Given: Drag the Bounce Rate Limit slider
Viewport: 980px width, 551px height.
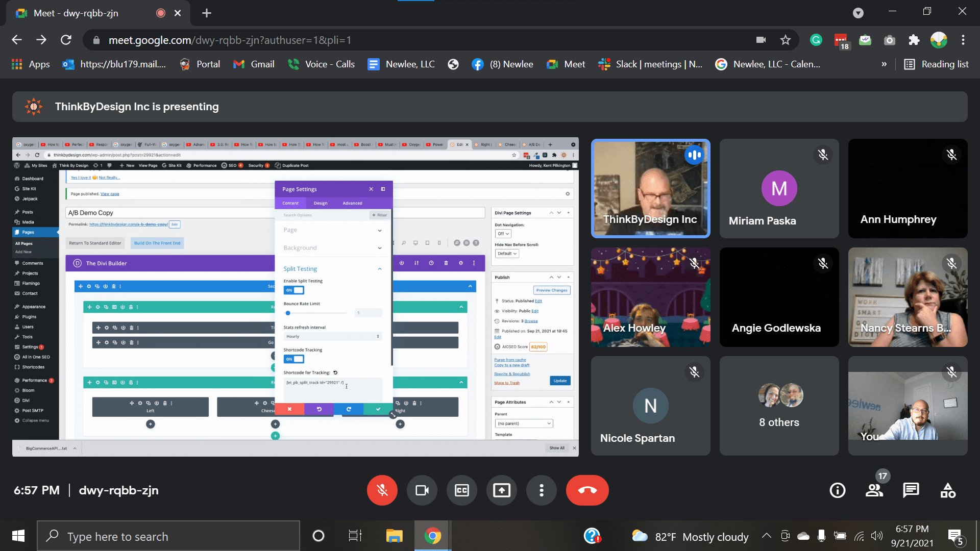Looking at the screenshot, I should point(288,312).
